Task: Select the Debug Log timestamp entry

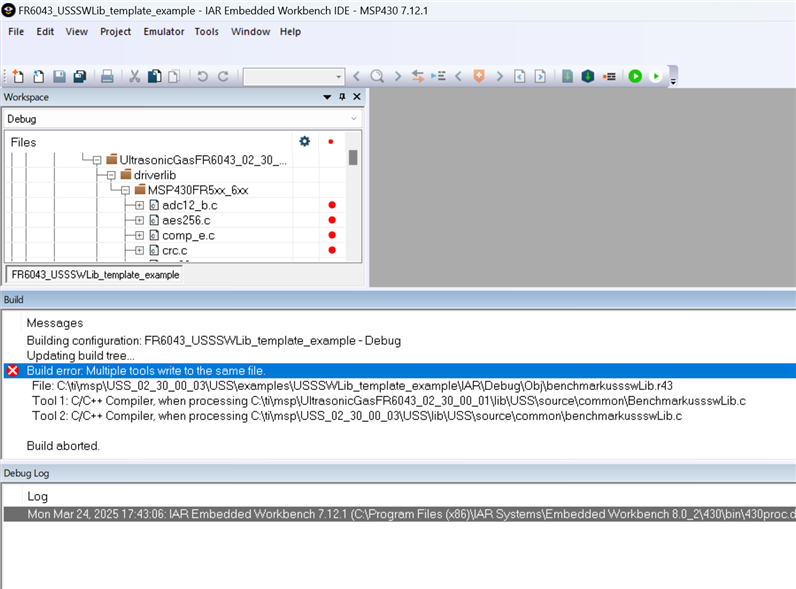Action: 400,514
